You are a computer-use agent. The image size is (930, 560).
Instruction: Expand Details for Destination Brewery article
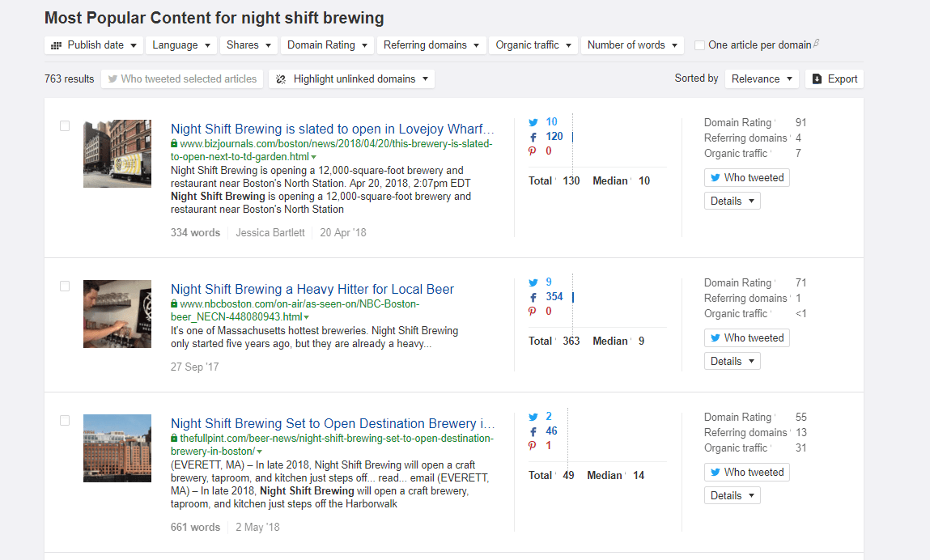point(733,496)
